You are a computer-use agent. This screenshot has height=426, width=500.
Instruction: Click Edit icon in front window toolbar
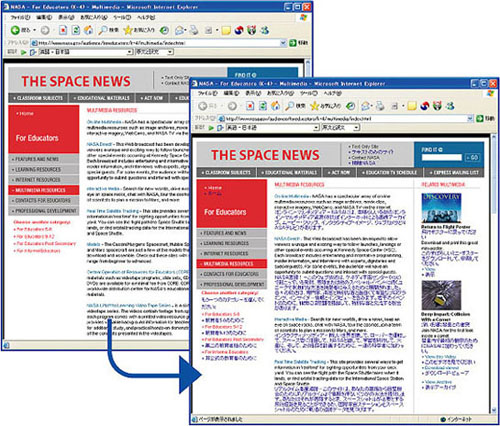395,106
